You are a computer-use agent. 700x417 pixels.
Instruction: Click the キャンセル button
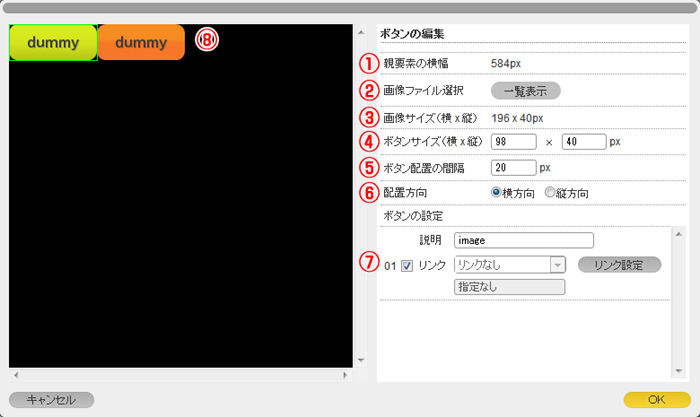(x=51, y=400)
